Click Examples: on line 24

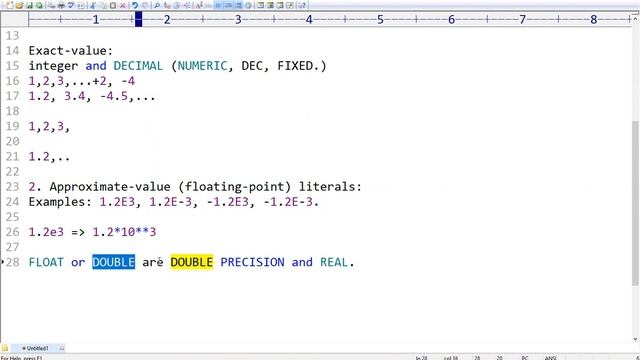click(60, 202)
